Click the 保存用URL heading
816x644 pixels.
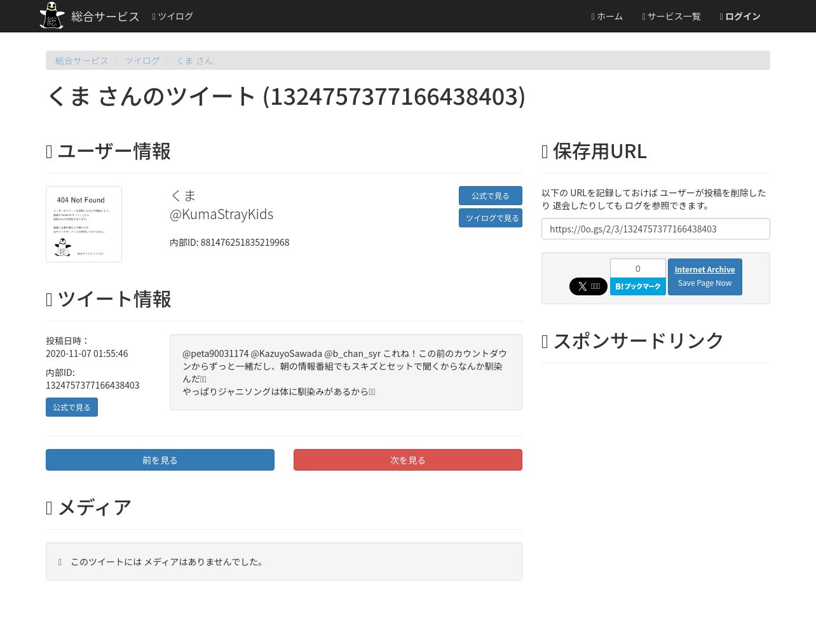594,151
